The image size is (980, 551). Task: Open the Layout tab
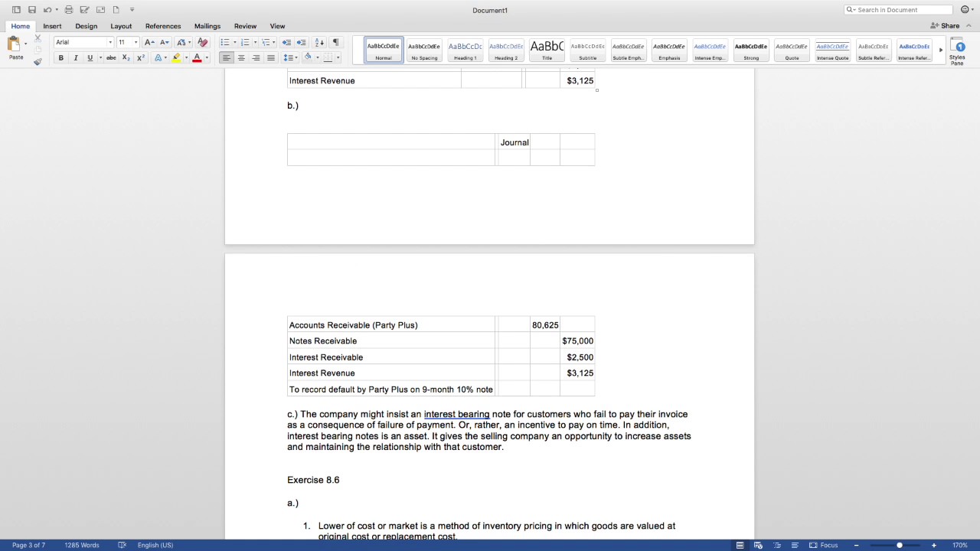pyautogui.click(x=121, y=26)
